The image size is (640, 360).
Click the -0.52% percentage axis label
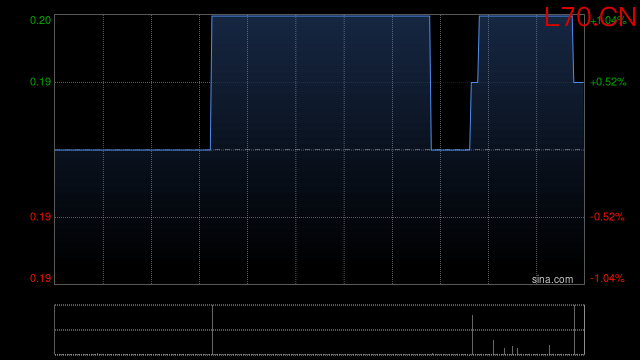pyautogui.click(x=607, y=217)
